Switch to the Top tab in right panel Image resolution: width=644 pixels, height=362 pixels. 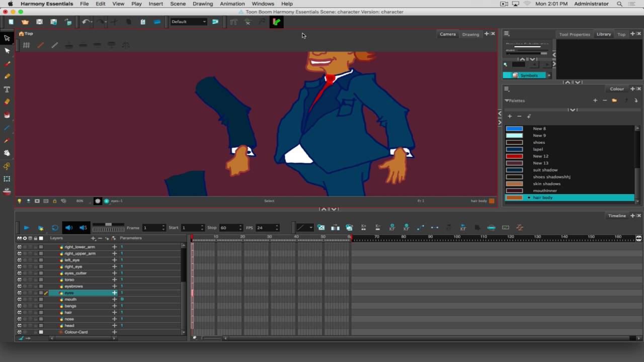pos(621,34)
